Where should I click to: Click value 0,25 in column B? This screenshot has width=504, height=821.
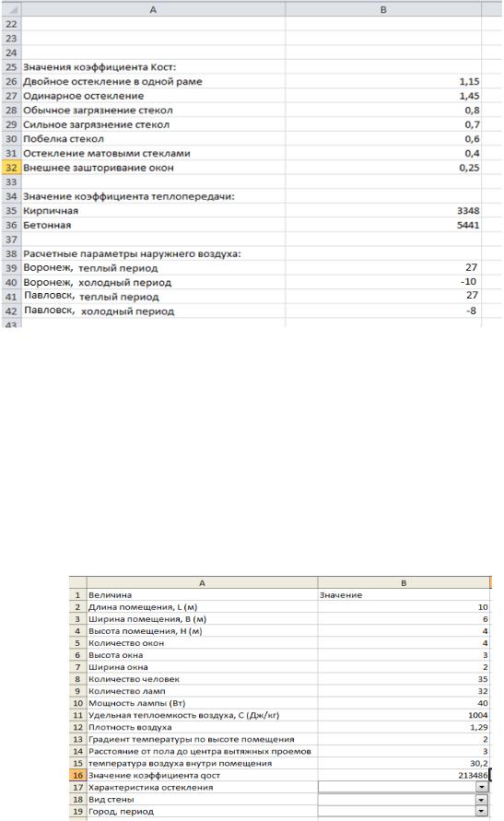pyautogui.click(x=470, y=168)
